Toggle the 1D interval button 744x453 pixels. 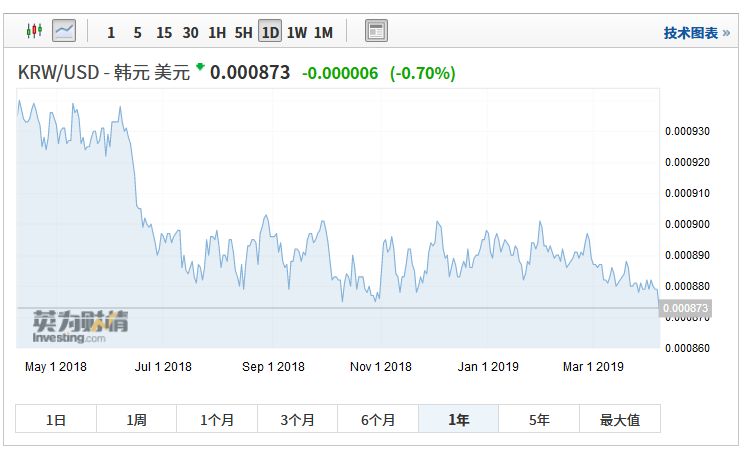click(270, 31)
